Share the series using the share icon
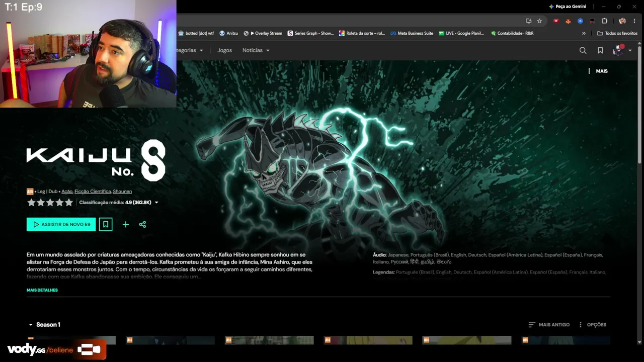 point(142,224)
